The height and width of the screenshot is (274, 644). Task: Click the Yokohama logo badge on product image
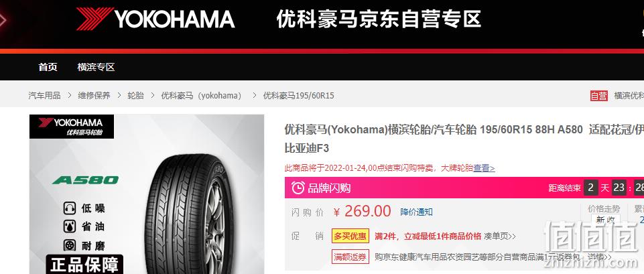click(x=72, y=127)
